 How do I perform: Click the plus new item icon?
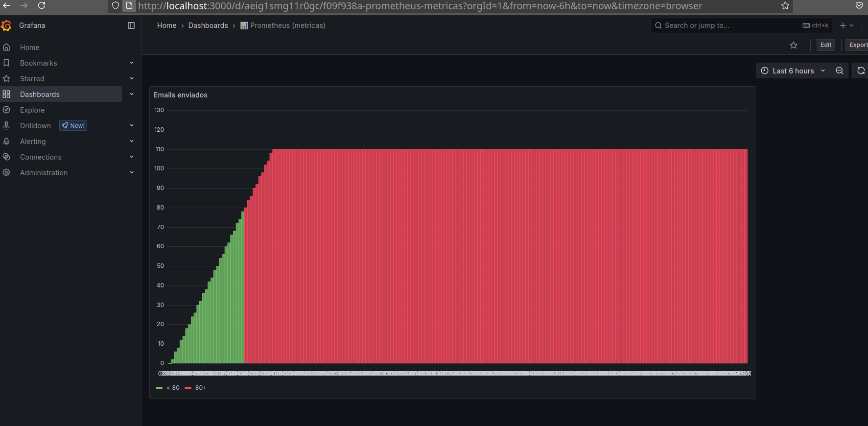(x=843, y=25)
